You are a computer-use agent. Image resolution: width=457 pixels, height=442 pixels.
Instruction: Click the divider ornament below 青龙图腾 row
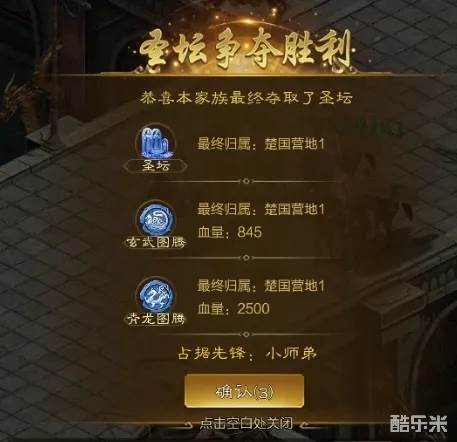point(246,334)
